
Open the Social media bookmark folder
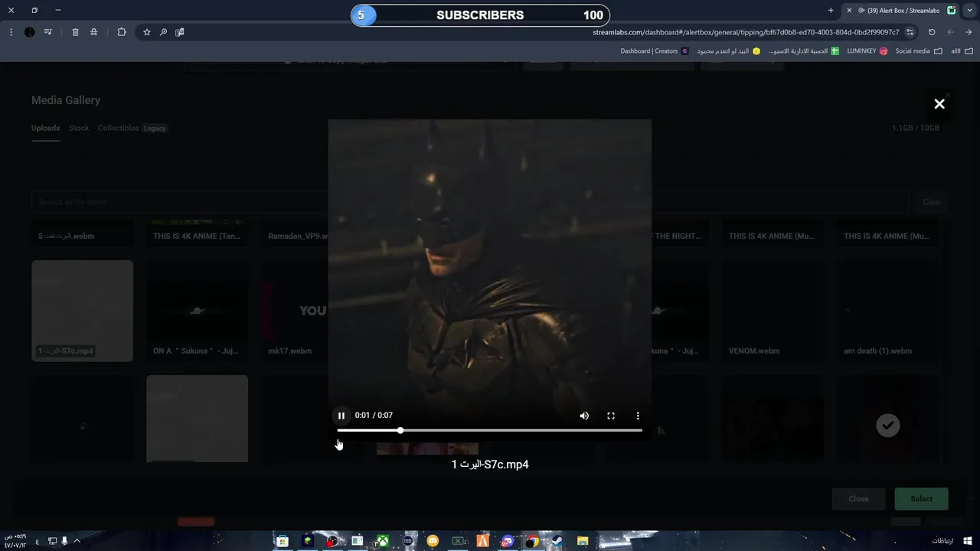(919, 51)
